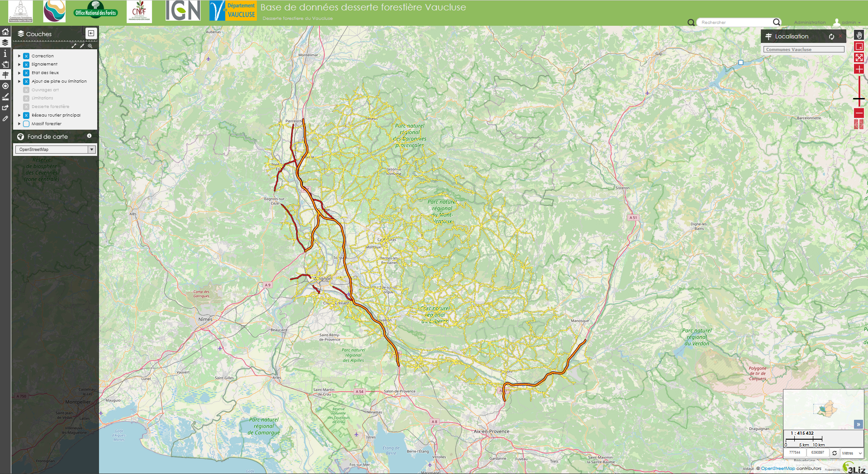
Task: Toggle the Couches layers sidebar icon
Action: 5,42
